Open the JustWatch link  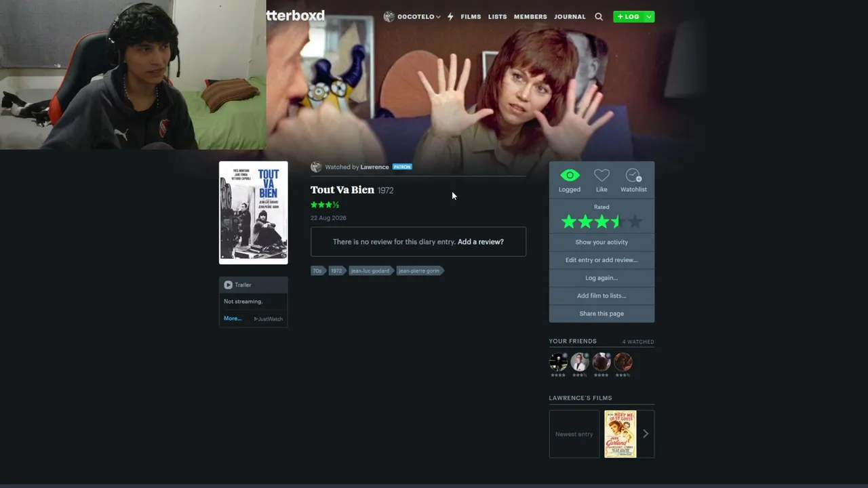coord(269,319)
